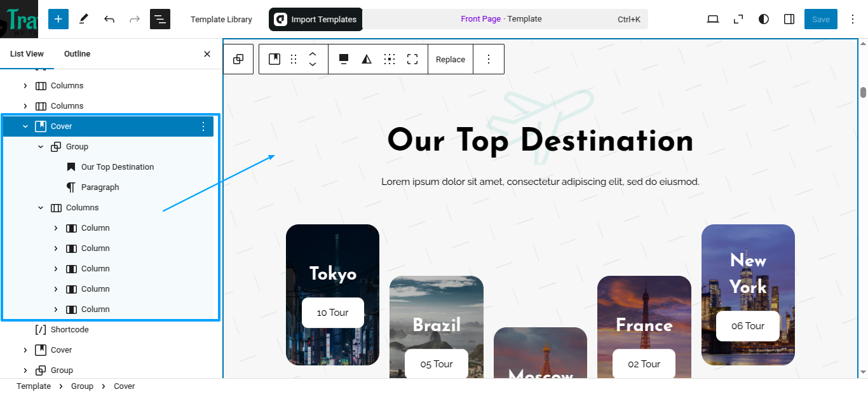This screenshot has width=868, height=394.
Task: Open the Front Page Template command palette
Action: pyautogui.click(x=505, y=19)
